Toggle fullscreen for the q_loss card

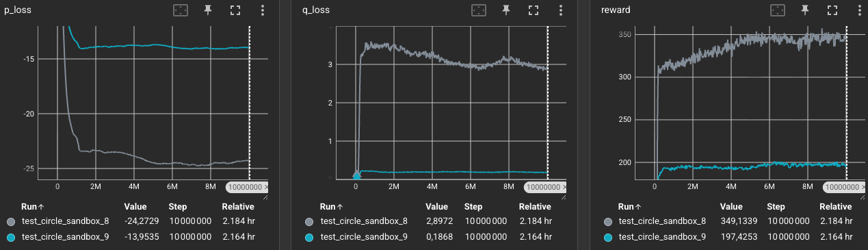(534, 10)
